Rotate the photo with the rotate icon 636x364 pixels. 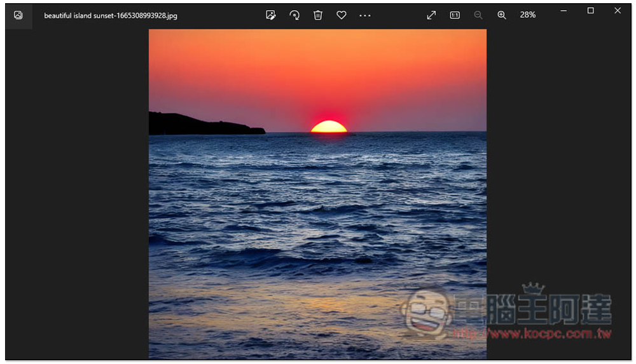(294, 15)
